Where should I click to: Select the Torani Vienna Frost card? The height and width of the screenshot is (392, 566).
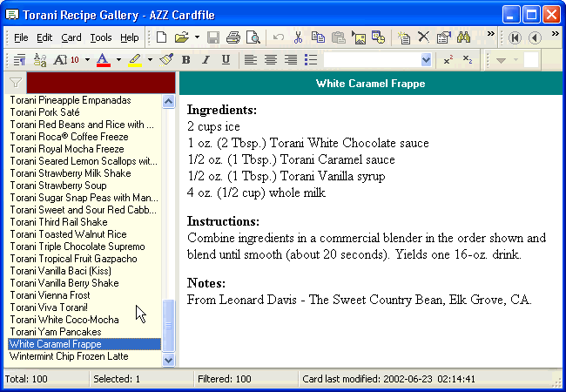tap(84, 295)
